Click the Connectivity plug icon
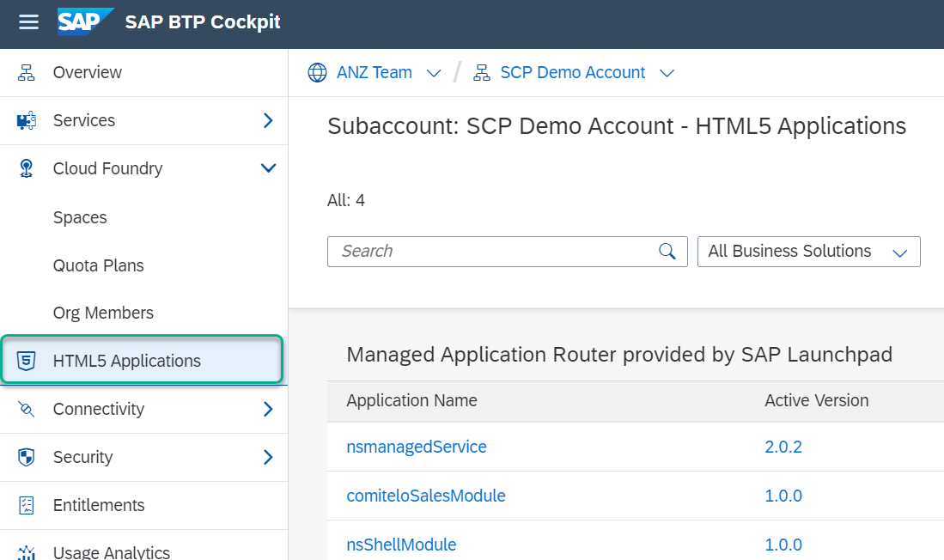944x560 pixels. 26,409
